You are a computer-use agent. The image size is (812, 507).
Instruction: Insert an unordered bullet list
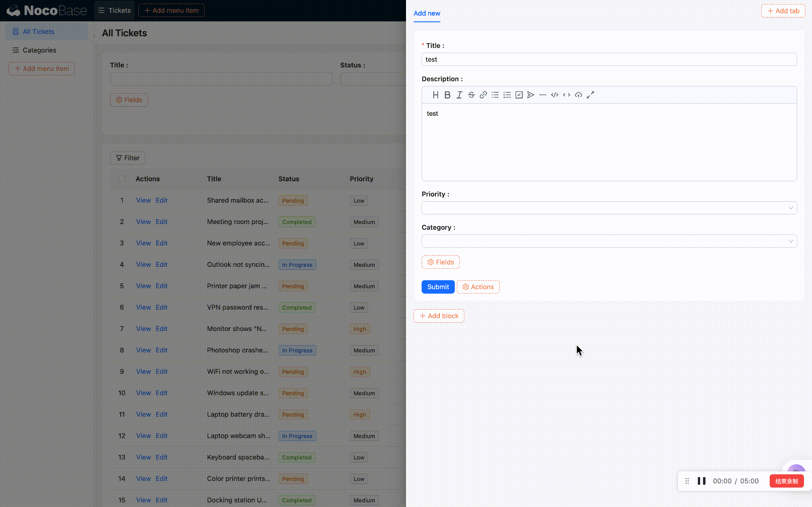click(x=495, y=95)
